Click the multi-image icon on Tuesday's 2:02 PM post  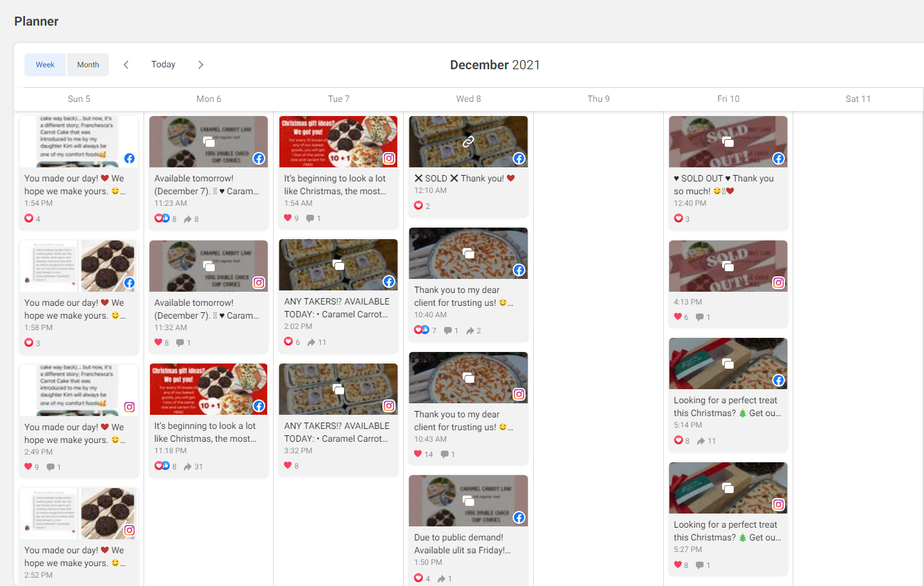click(338, 265)
